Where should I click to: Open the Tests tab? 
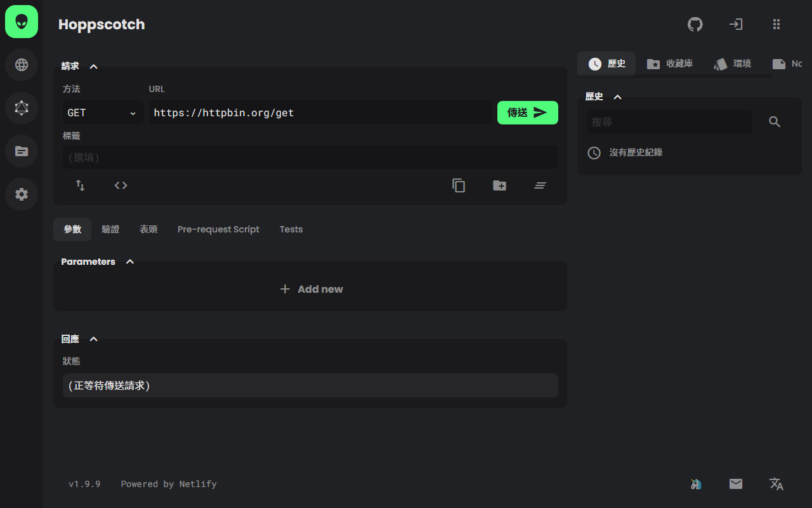tap(291, 229)
